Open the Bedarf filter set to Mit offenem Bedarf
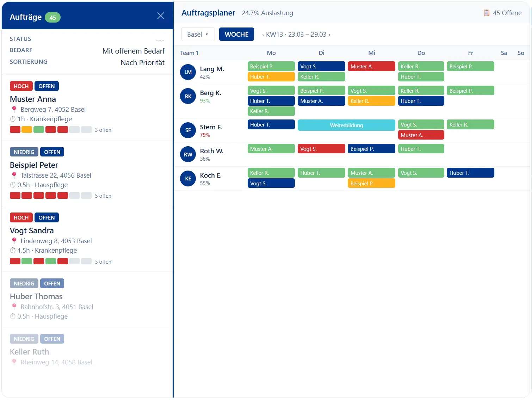Viewport: 532px width, 400px height. tap(133, 51)
